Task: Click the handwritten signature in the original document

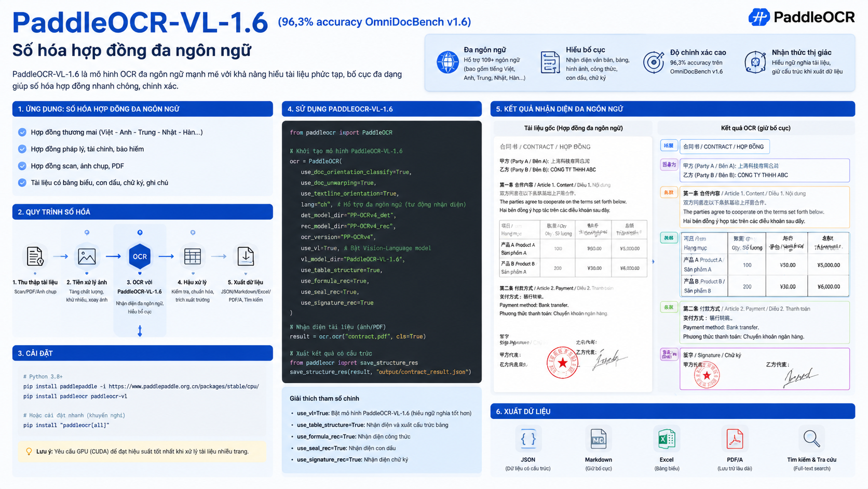Action: [610, 359]
